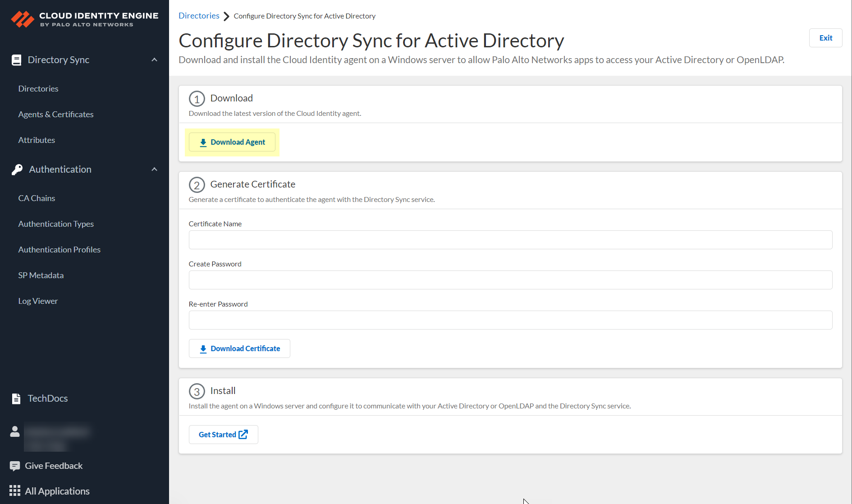Click the Get Started external link icon
This screenshot has width=852, height=504.
243,434
